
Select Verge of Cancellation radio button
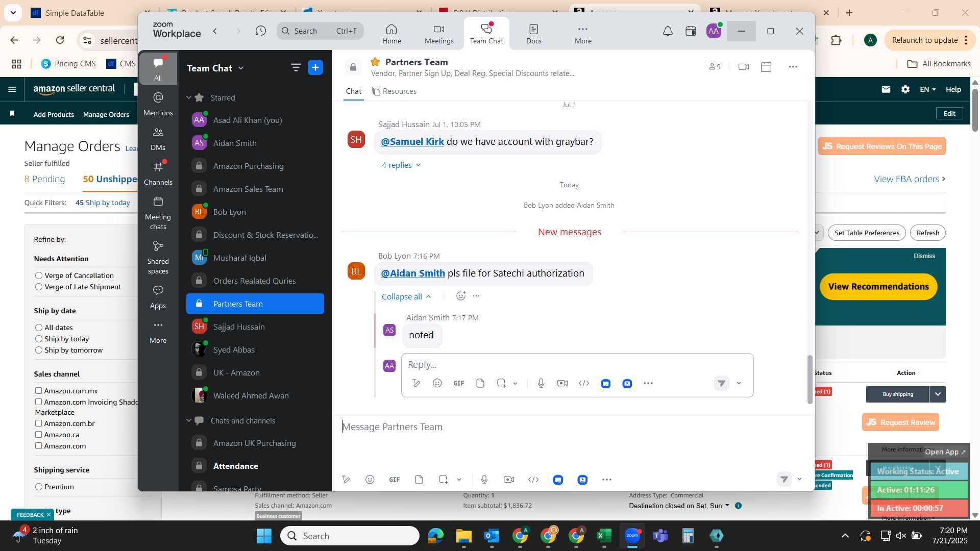[x=38, y=275]
